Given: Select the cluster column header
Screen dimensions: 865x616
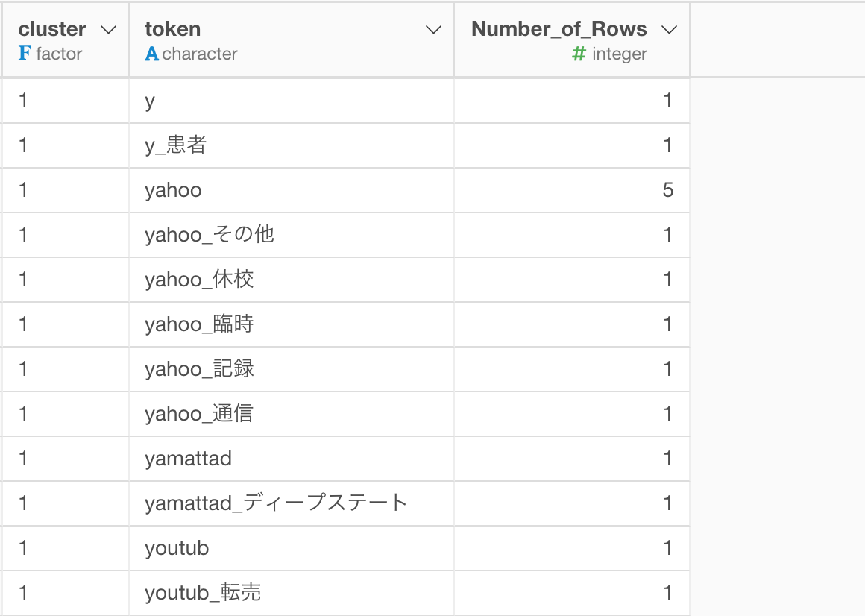Looking at the screenshot, I should coord(52,30).
